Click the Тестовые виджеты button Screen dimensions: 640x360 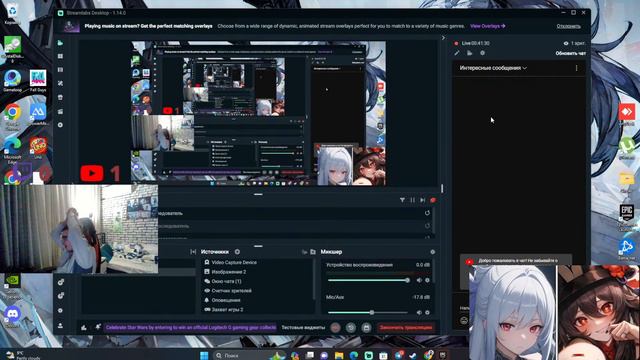pos(303,327)
